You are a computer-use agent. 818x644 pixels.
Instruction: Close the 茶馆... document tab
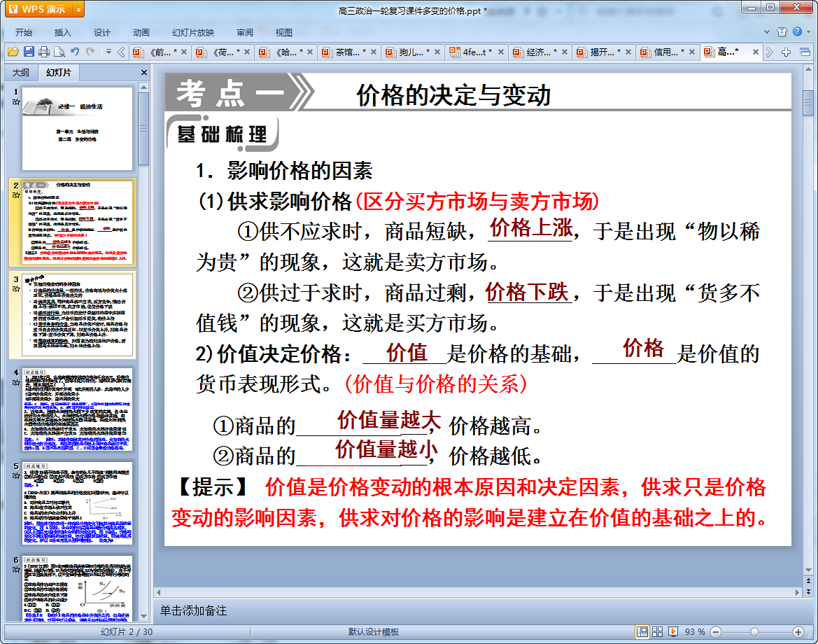[374, 52]
